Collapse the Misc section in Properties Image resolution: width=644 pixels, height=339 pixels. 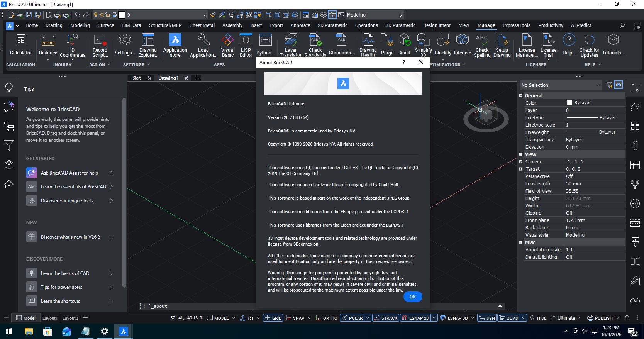[x=520, y=242]
